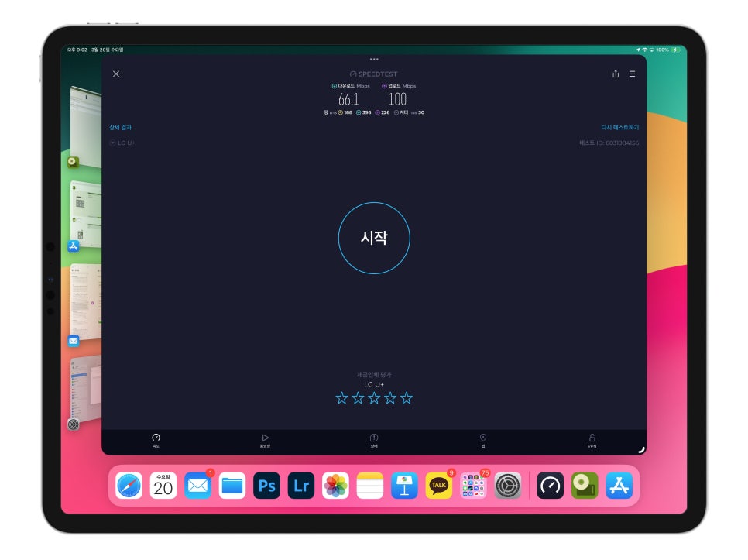Rate LG U+ with fifth star
This screenshot has width=748, height=560.
coord(407,398)
